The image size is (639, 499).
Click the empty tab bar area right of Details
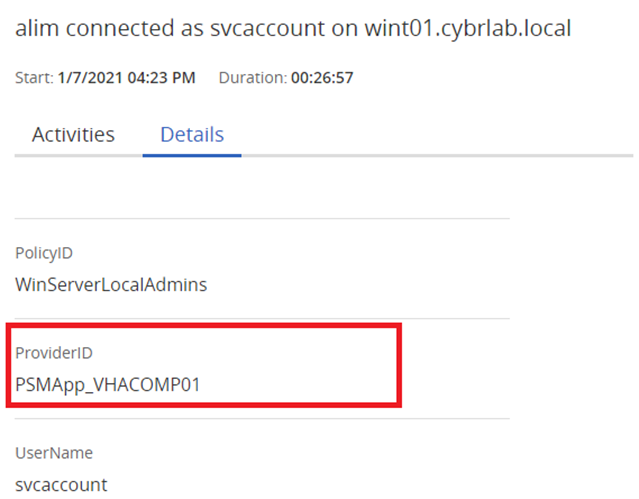(430, 136)
